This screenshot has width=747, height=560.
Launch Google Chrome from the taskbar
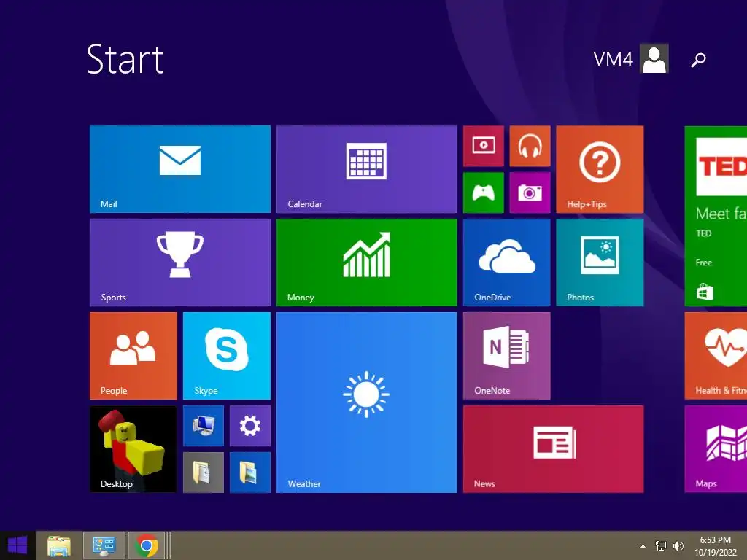pyautogui.click(x=147, y=545)
